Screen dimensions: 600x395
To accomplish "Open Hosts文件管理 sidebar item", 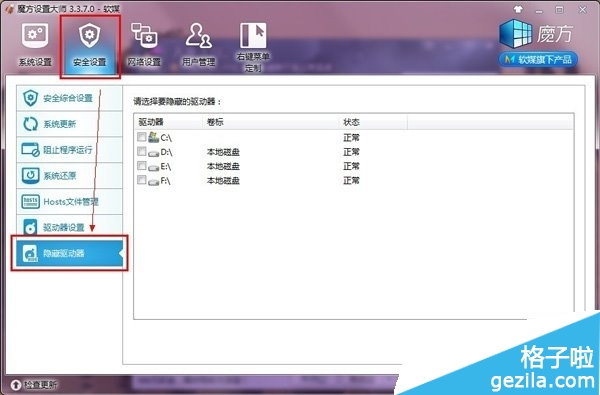I will tap(69, 201).
